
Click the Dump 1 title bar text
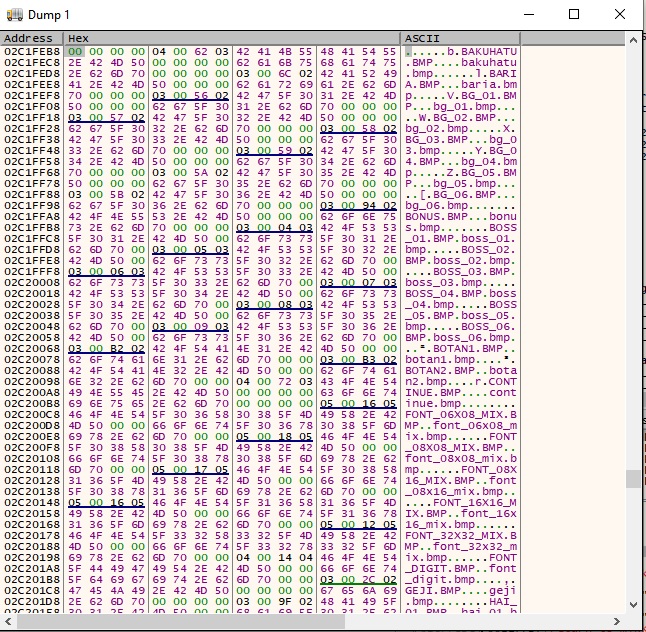pos(51,15)
